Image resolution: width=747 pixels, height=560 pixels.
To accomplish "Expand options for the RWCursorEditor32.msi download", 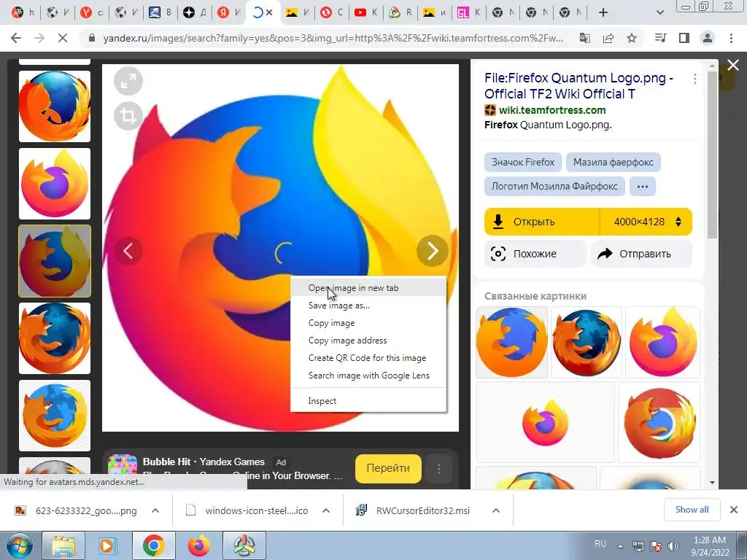I will click(496, 510).
